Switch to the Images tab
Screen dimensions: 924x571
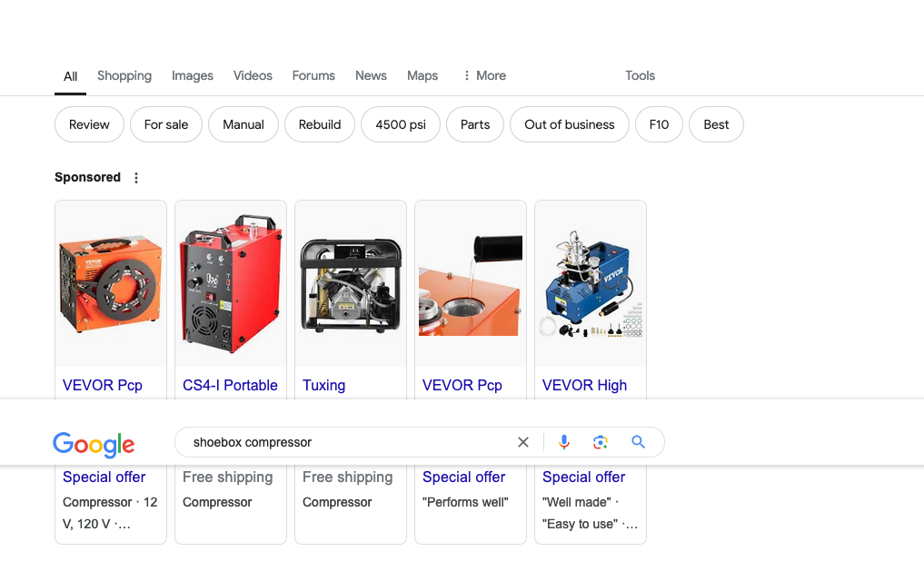point(192,75)
